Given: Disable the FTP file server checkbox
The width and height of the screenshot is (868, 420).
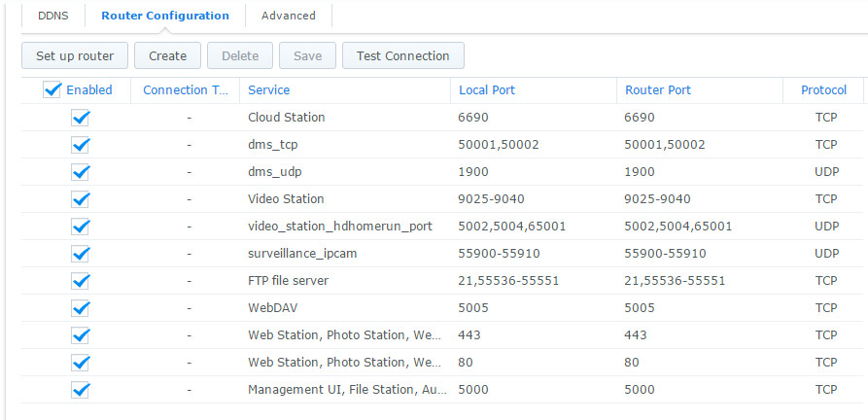Looking at the screenshot, I should click(x=81, y=281).
